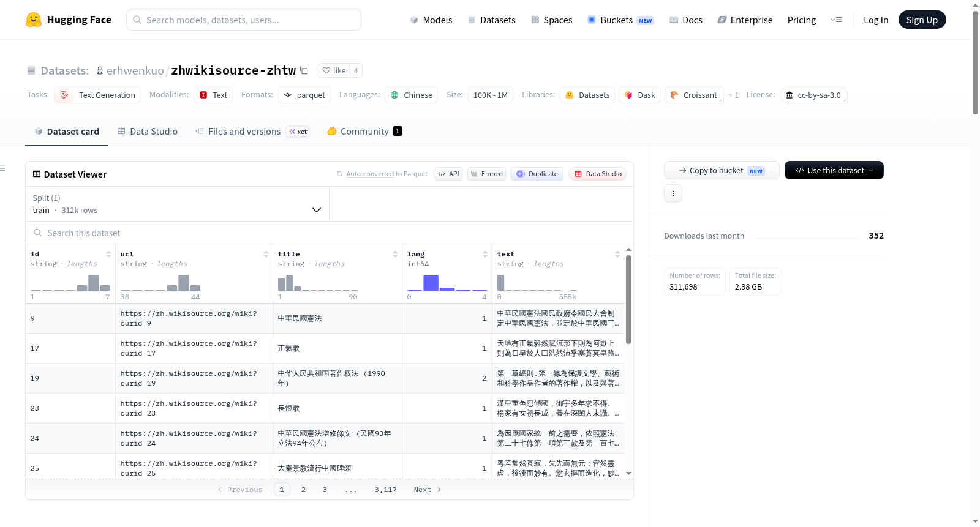Open the Pricing link
The width and height of the screenshot is (980, 527).
[x=802, y=20]
